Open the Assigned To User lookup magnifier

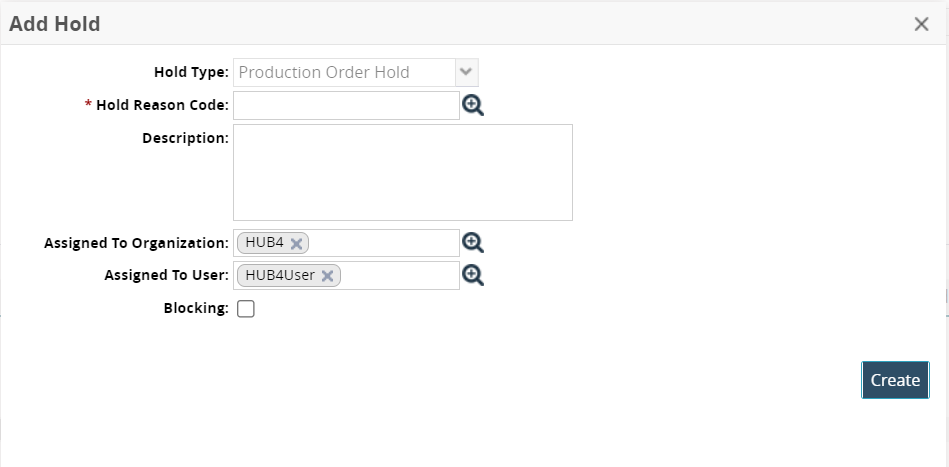(x=473, y=275)
